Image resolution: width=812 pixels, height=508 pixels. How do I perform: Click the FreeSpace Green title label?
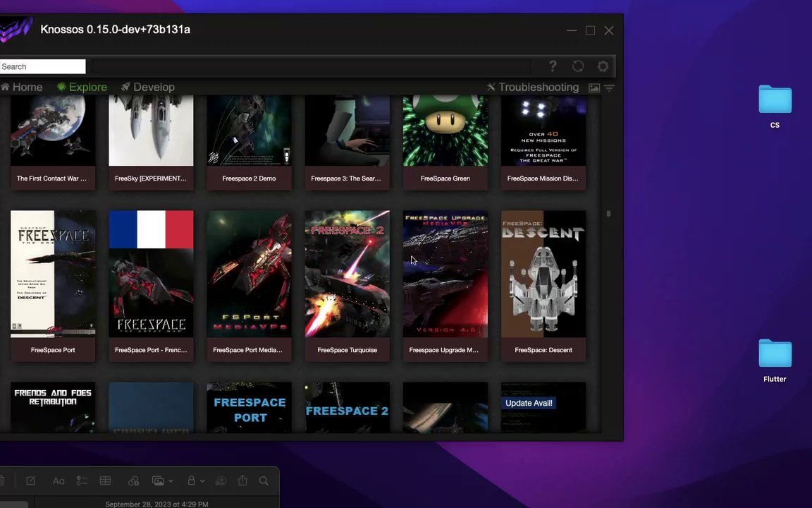[445, 179]
